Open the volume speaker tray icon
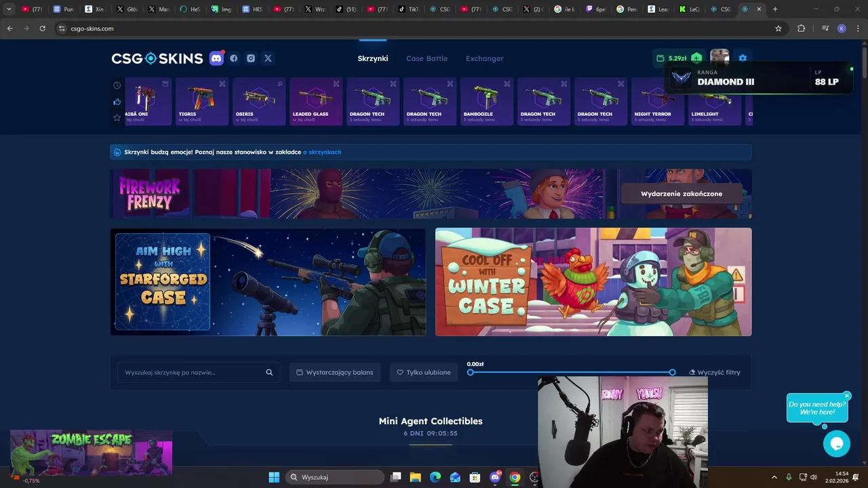 814,477
